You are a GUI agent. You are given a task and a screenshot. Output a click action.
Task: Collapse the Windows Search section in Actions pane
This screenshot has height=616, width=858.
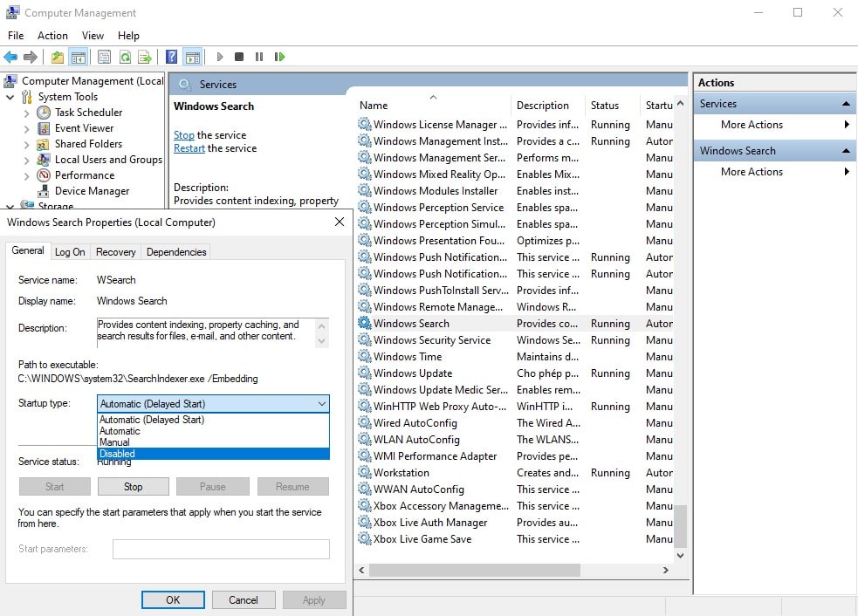click(846, 150)
